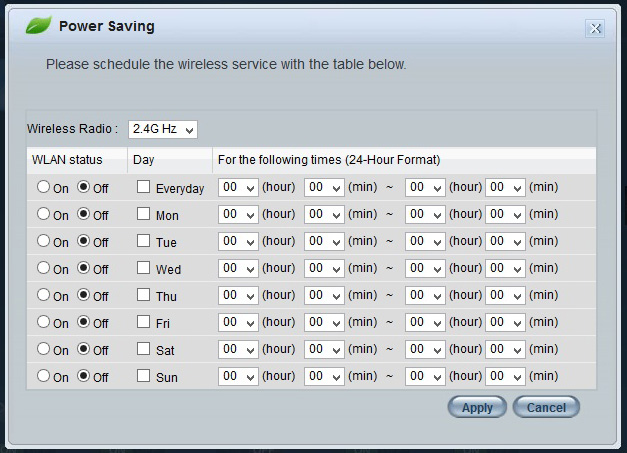This screenshot has width=627, height=453.
Task: Open the Wireless Radio 2.4G Hz dropdown
Action: [x=163, y=129]
